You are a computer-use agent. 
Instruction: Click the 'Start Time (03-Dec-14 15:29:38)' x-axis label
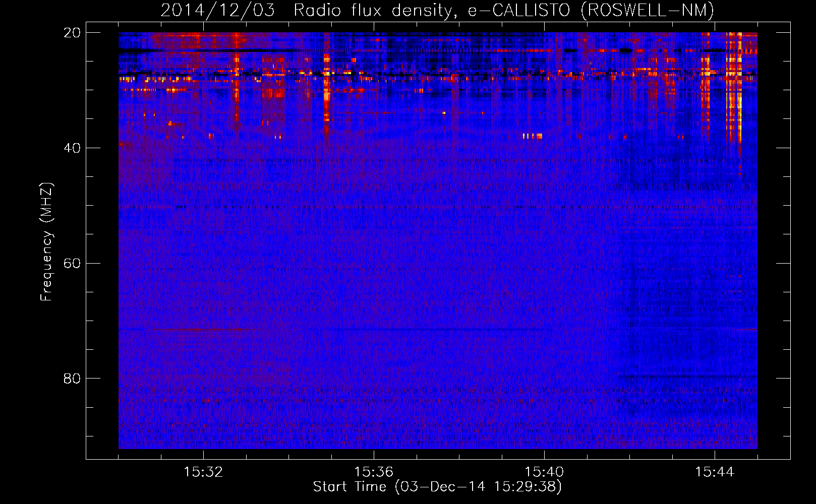(x=437, y=487)
